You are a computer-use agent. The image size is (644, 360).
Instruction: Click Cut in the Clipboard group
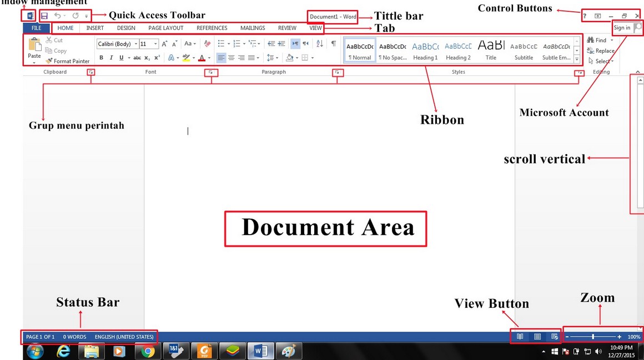pyautogui.click(x=54, y=40)
